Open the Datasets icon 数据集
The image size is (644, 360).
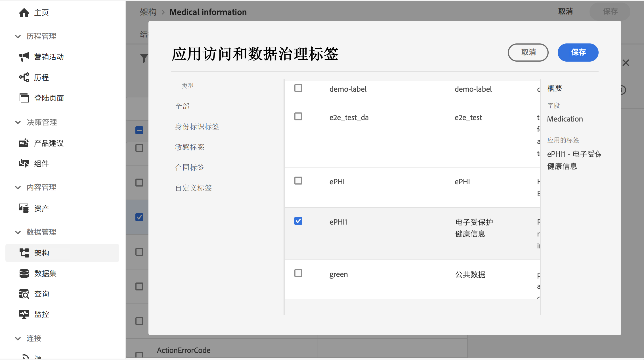(x=24, y=273)
